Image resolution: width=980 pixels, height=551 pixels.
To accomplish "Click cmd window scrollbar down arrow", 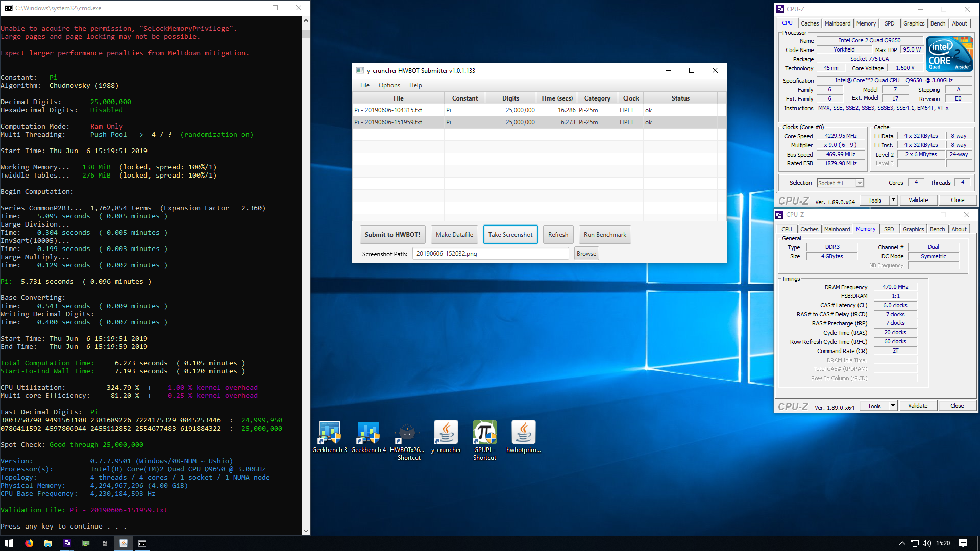I will pos(306,531).
